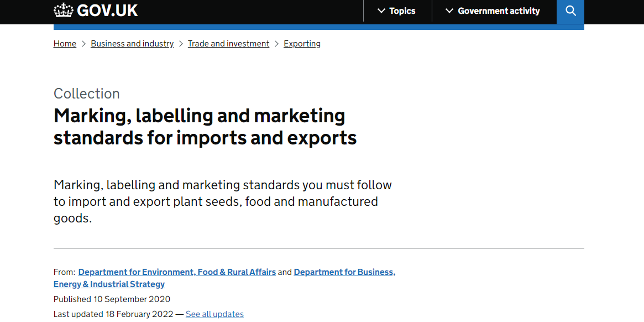Viewport: 644px width, 322px height.
Task: Click the Collection caption above the heading
Action: pyautogui.click(x=87, y=94)
